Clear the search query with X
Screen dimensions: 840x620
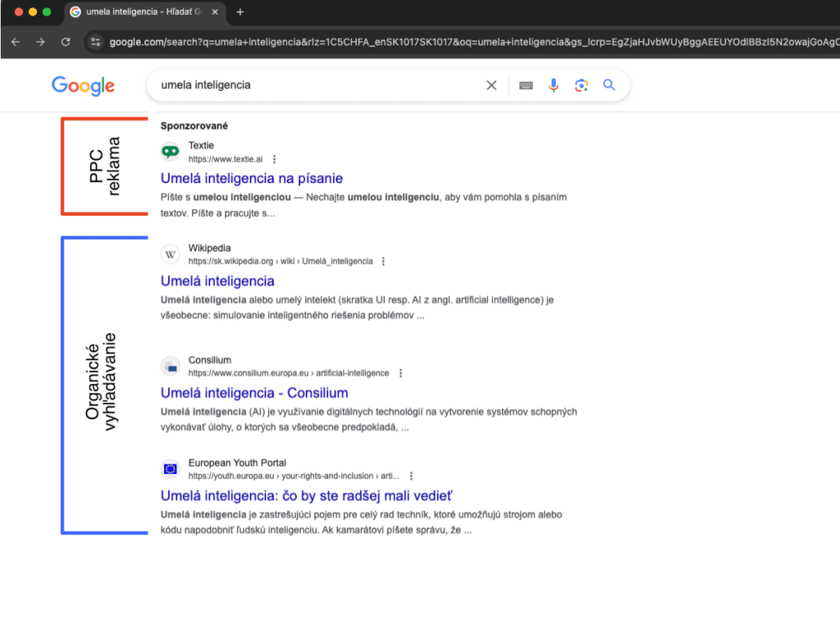tap(491, 85)
